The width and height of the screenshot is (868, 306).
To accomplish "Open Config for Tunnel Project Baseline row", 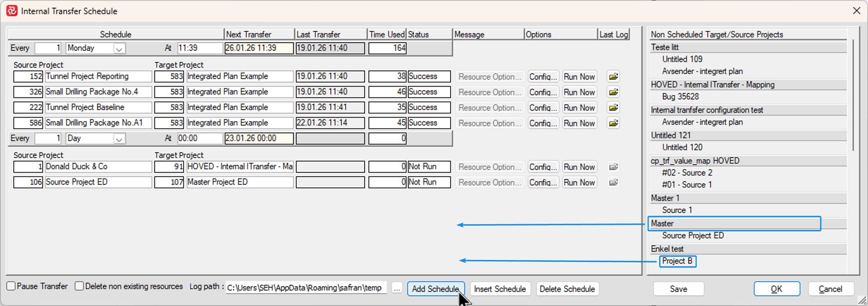I will pos(543,107).
